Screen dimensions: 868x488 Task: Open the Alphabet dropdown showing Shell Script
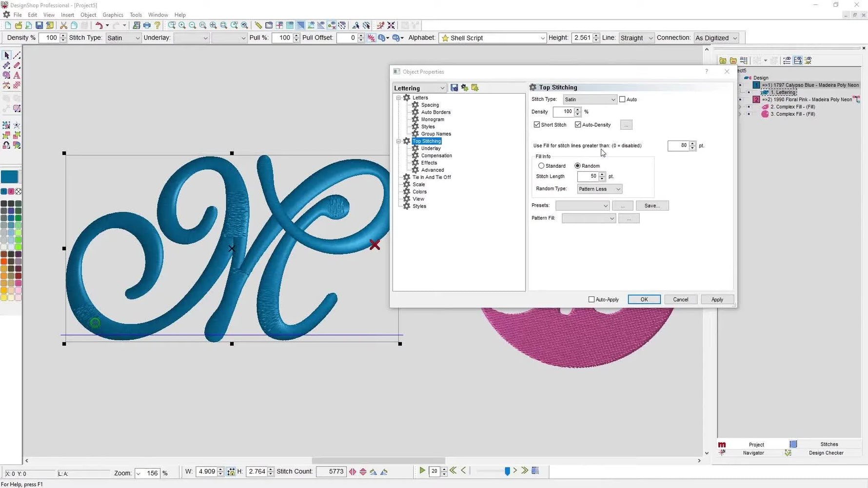543,38
